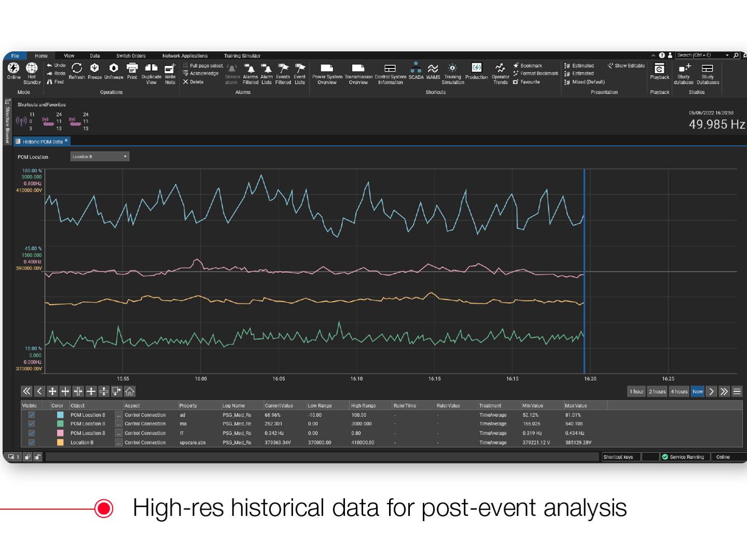Click the Freeze icon in Operations
This screenshot has width=747, height=560.
click(x=94, y=68)
